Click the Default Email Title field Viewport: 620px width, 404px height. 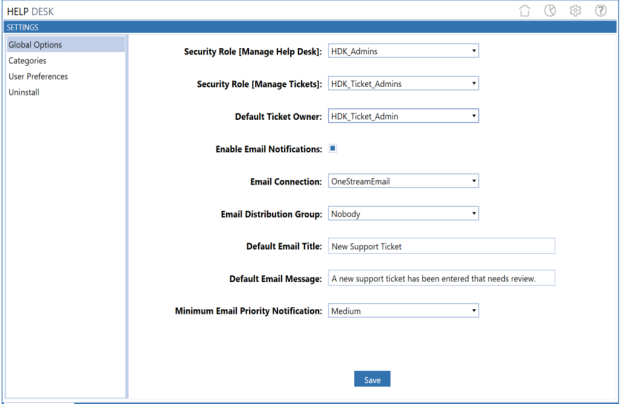(x=441, y=246)
